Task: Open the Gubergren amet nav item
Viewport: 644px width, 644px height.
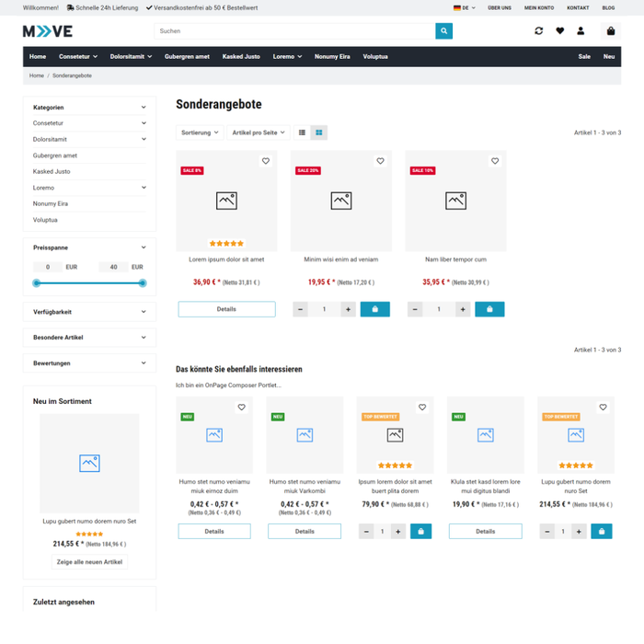Action: [187, 56]
